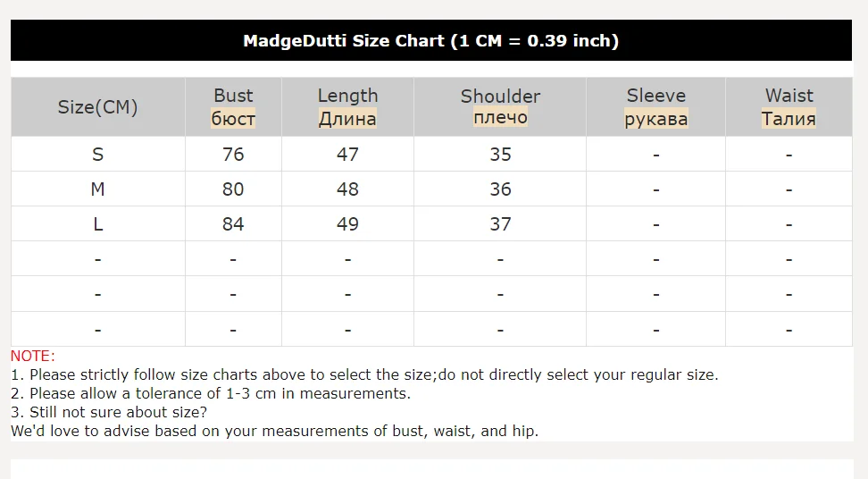The width and height of the screenshot is (868, 479).
Task: Click the Shoulder column header
Action: (500, 107)
